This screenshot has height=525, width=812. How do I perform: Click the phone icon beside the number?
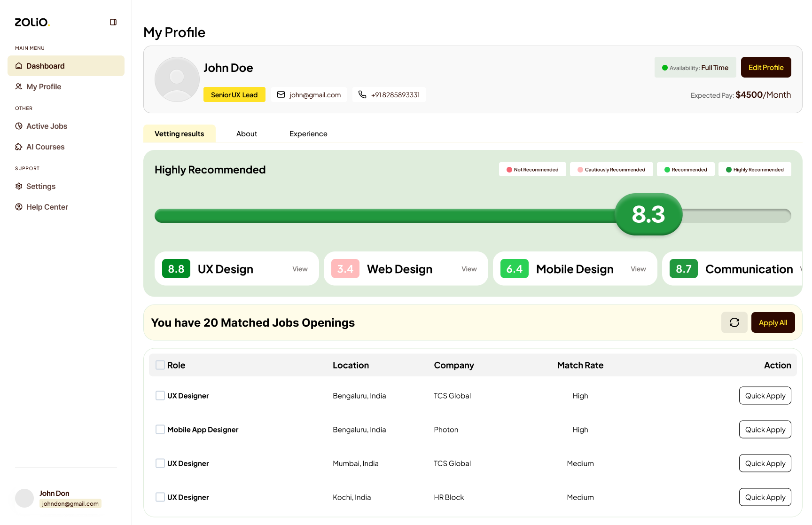(362, 94)
